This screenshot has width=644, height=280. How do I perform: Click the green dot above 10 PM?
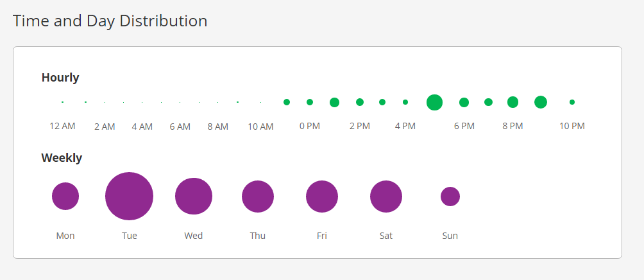click(572, 102)
